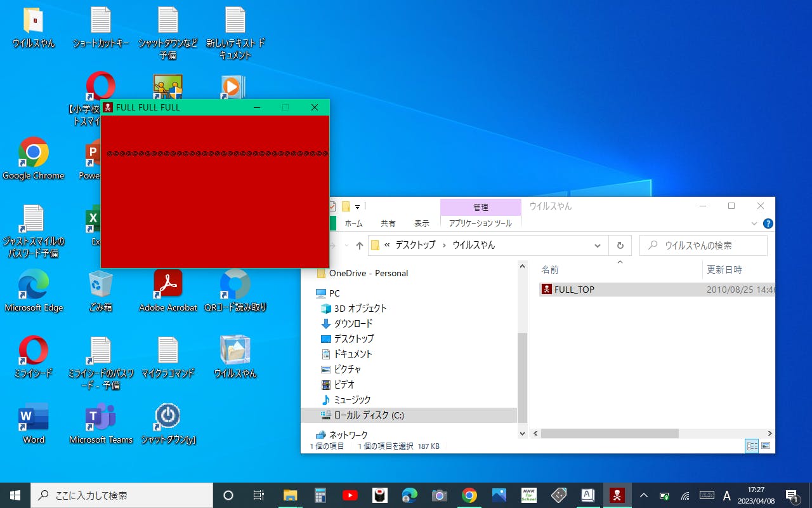The image size is (812, 508).
Task: Click the Microsoft Teams desktop icon
Action: coord(101,423)
